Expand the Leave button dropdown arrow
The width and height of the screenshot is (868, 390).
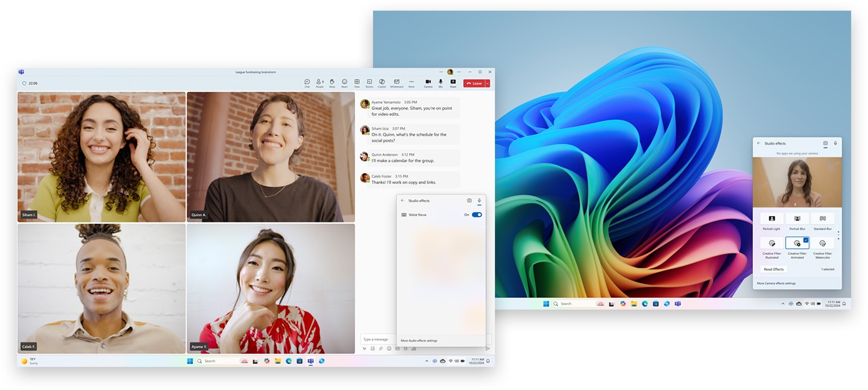(x=488, y=83)
